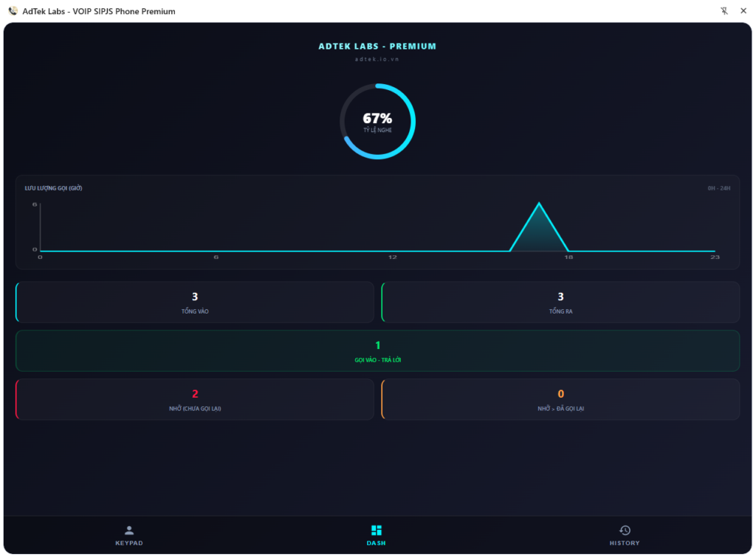
Task: Click the 67% answer rate gauge
Action: pos(377,121)
